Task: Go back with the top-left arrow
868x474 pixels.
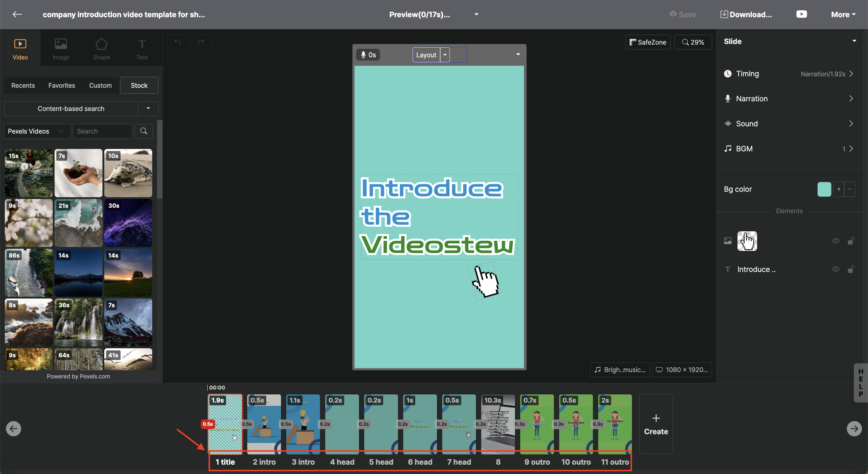Action: click(17, 14)
